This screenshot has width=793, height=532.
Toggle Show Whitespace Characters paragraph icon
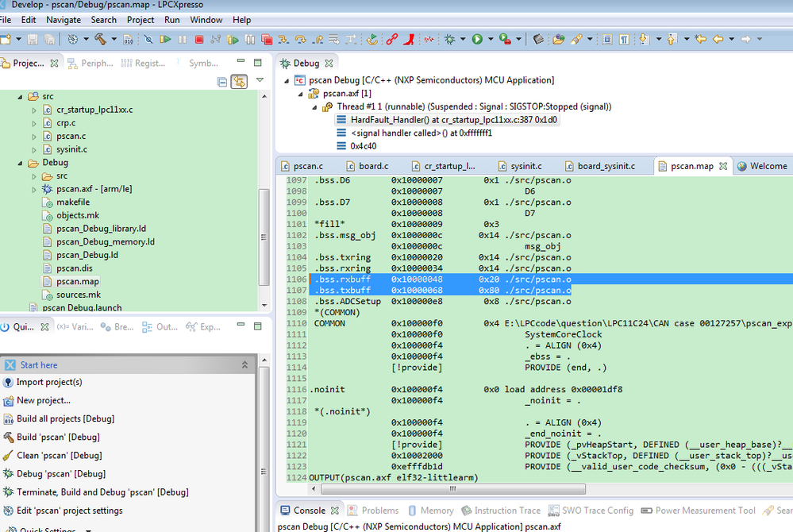click(x=624, y=39)
